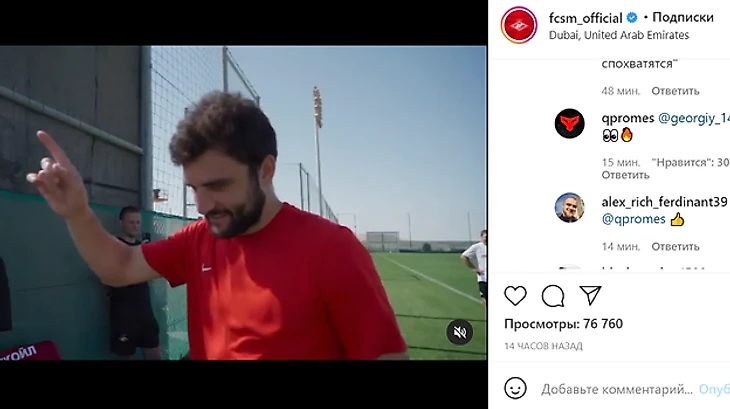Open the emoji picker smiley icon
This screenshot has width=730, height=409.
click(x=515, y=388)
